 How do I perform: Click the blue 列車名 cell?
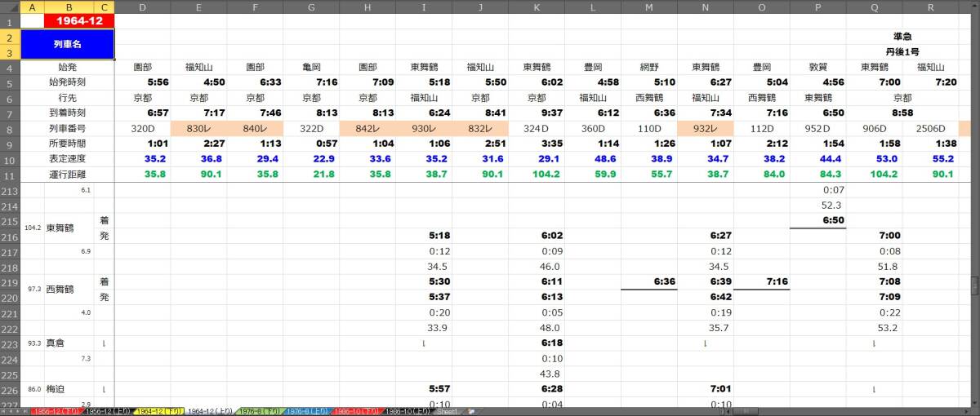(x=68, y=44)
